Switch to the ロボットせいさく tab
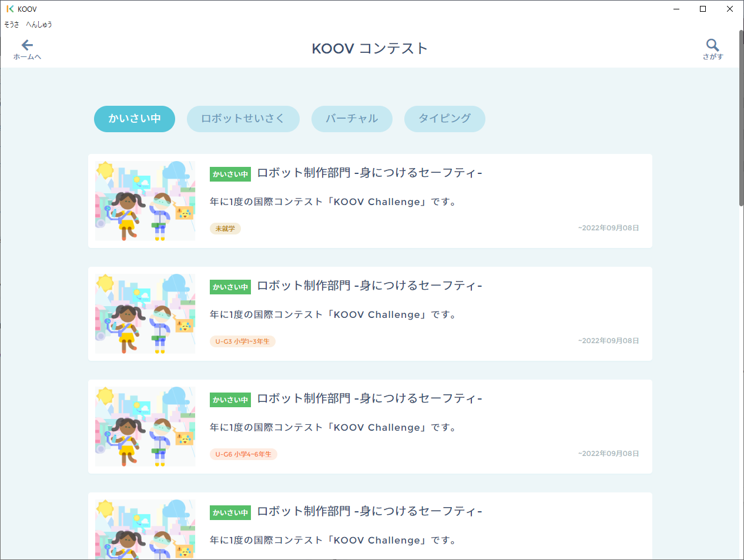This screenshot has height=560, width=744. point(243,119)
